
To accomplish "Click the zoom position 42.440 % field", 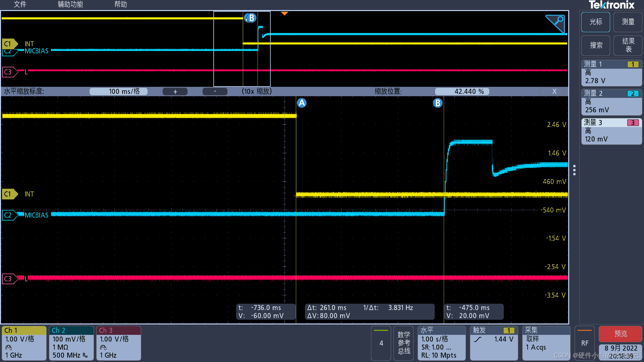I will tap(462, 92).
